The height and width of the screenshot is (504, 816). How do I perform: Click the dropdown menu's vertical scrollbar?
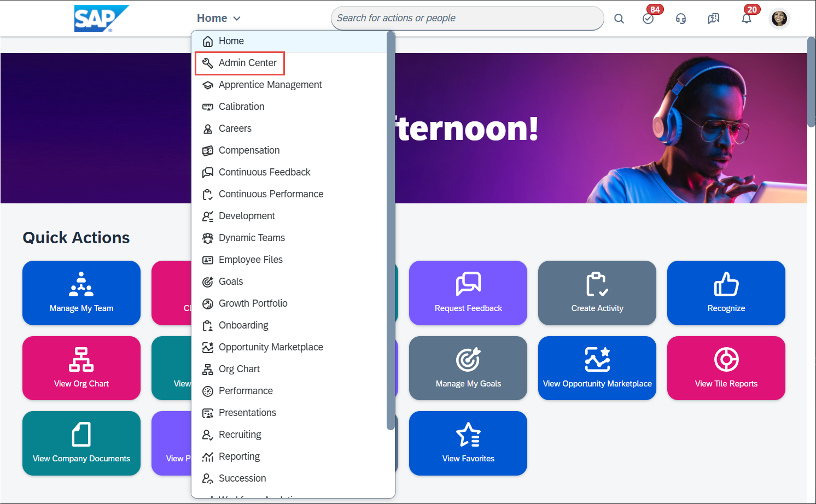390,230
